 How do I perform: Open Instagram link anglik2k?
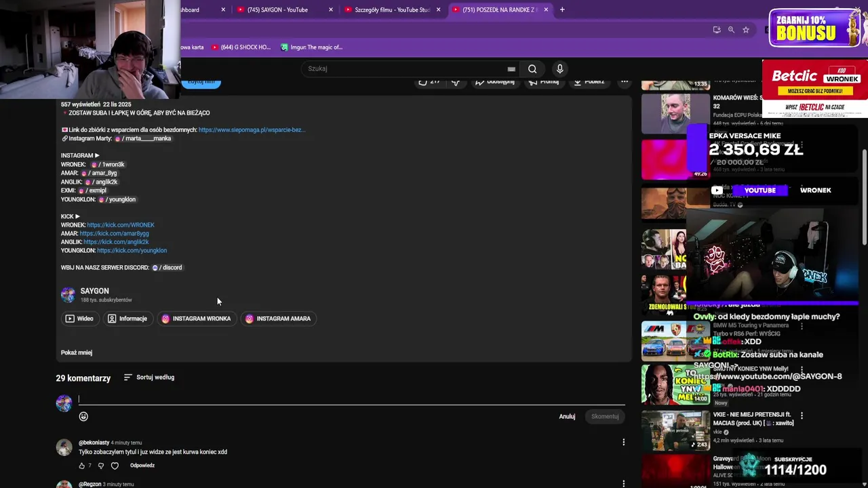click(x=101, y=182)
